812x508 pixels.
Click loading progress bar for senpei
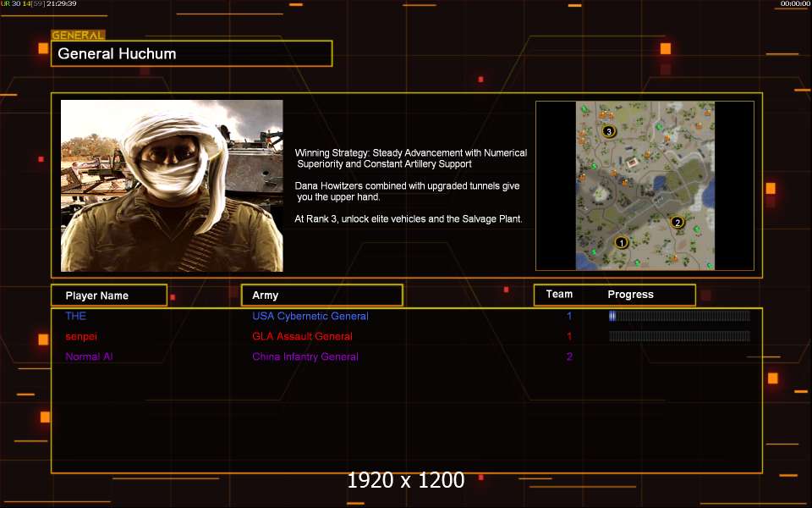point(679,336)
